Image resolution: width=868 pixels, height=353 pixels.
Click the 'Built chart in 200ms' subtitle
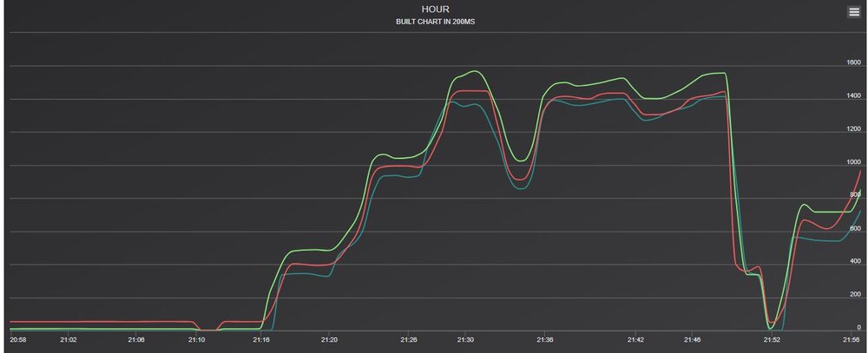pyautogui.click(x=433, y=22)
